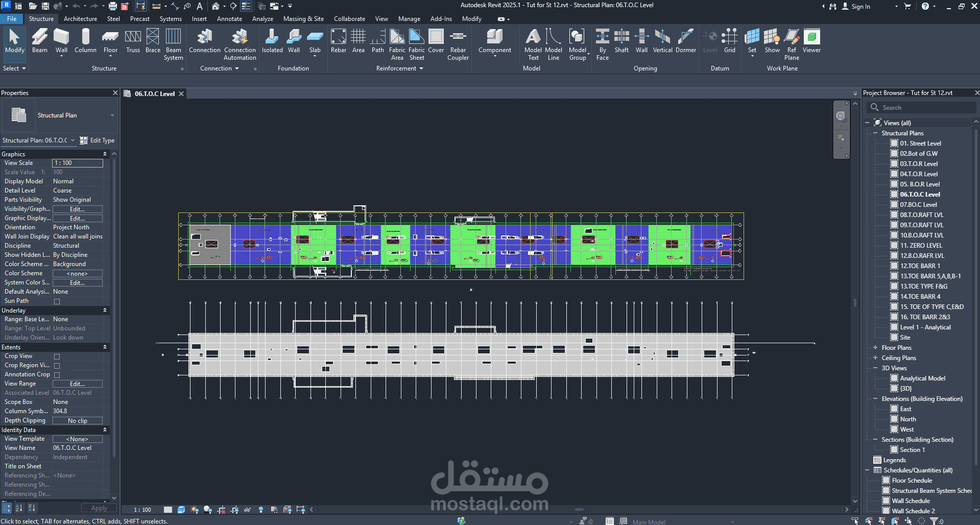Expand the Floor Plans tree node
This screenshot has width=980, height=525.
tap(875, 348)
